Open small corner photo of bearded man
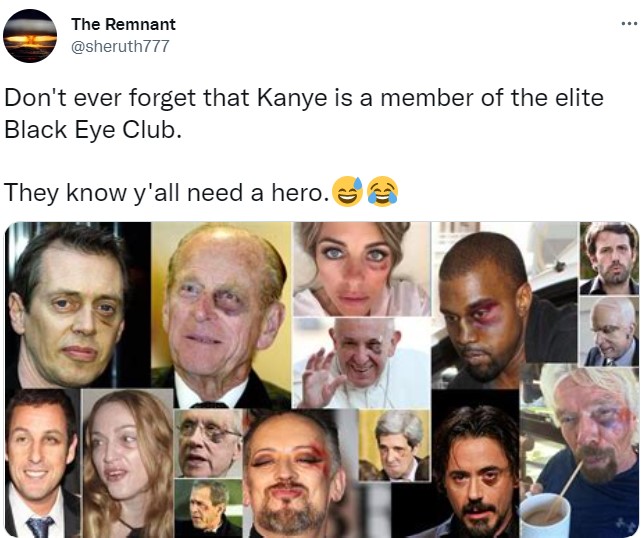Viewport: 642px width, 538px height. (609, 258)
